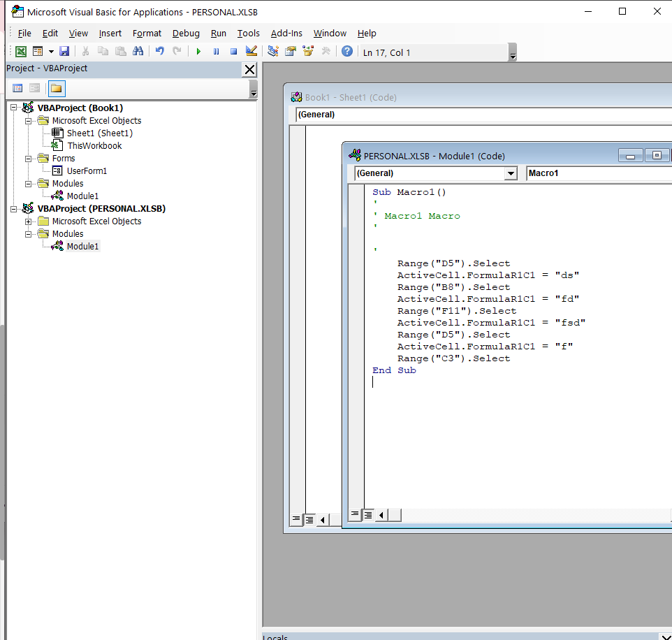Click the Reset stop icon

click(x=233, y=52)
